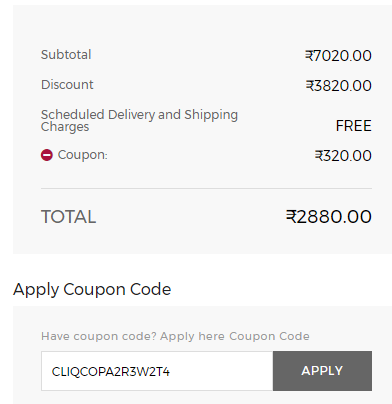
Task: Click the CLIQCOPA2R3W2T4 code text
Action: 111,372
